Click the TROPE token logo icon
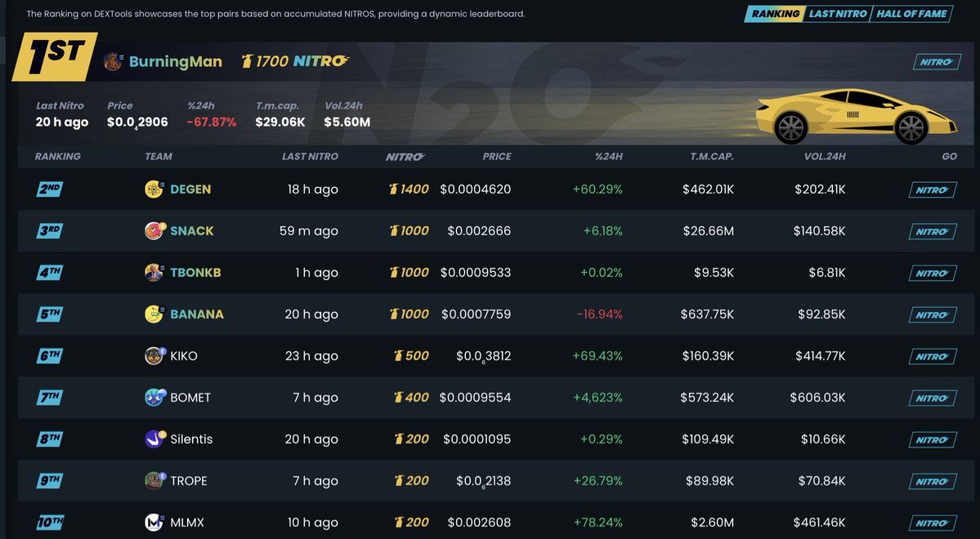Screen dimensions: 980x539 click(x=154, y=481)
